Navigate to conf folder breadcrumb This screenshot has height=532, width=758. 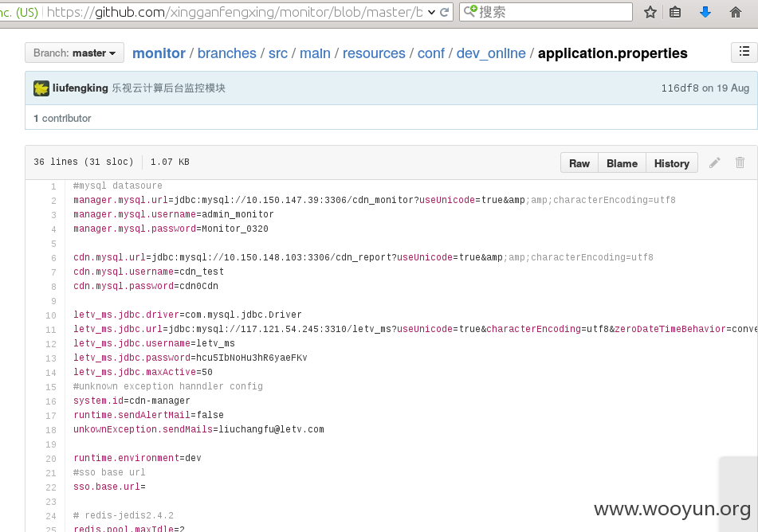pyautogui.click(x=430, y=53)
